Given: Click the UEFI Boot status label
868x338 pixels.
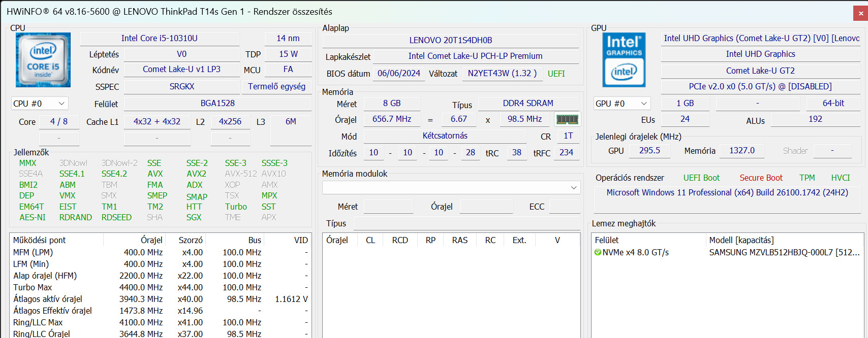Looking at the screenshot, I should click(x=701, y=178).
